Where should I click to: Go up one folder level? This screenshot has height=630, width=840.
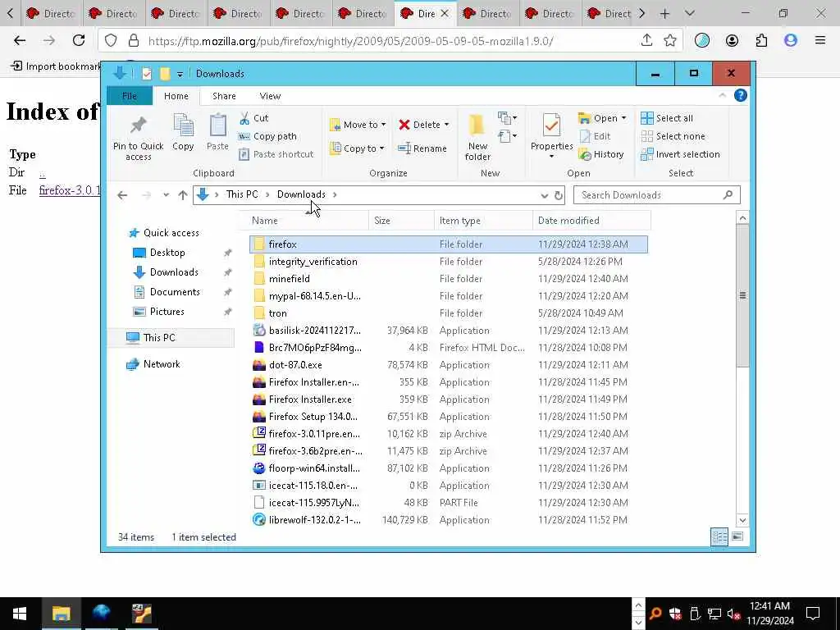click(x=183, y=195)
